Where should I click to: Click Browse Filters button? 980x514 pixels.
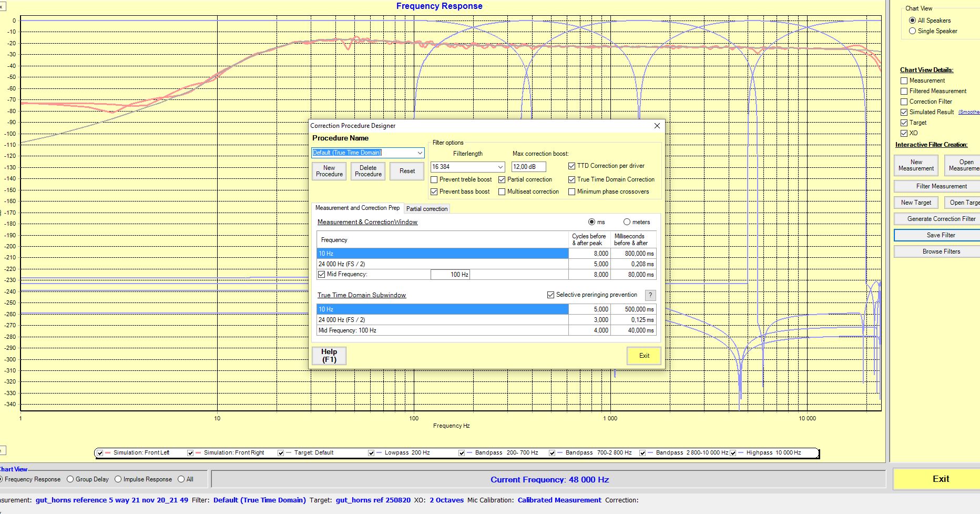click(x=937, y=251)
